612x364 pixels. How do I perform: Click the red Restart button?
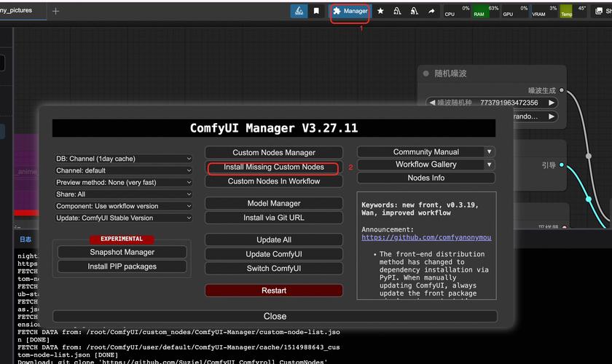point(274,290)
